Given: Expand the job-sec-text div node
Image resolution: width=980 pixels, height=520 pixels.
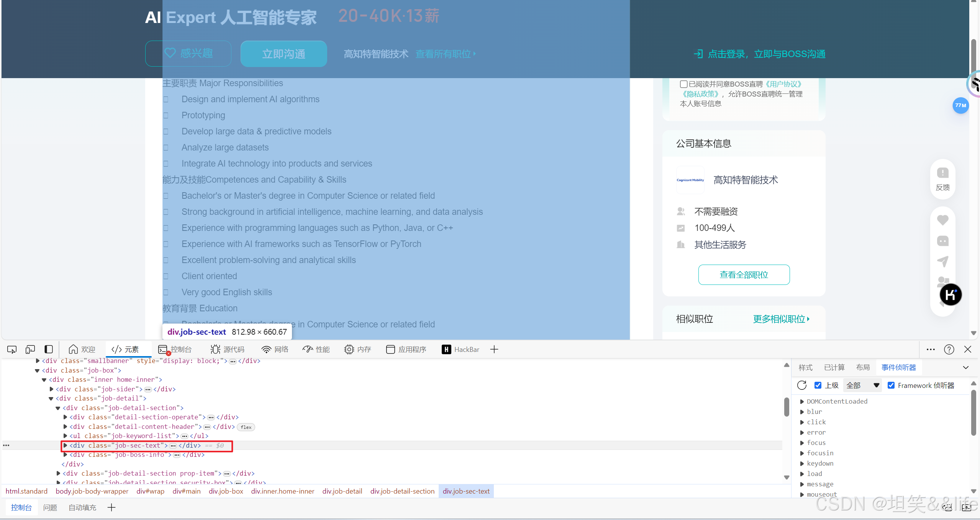Looking at the screenshot, I should tap(66, 445).
